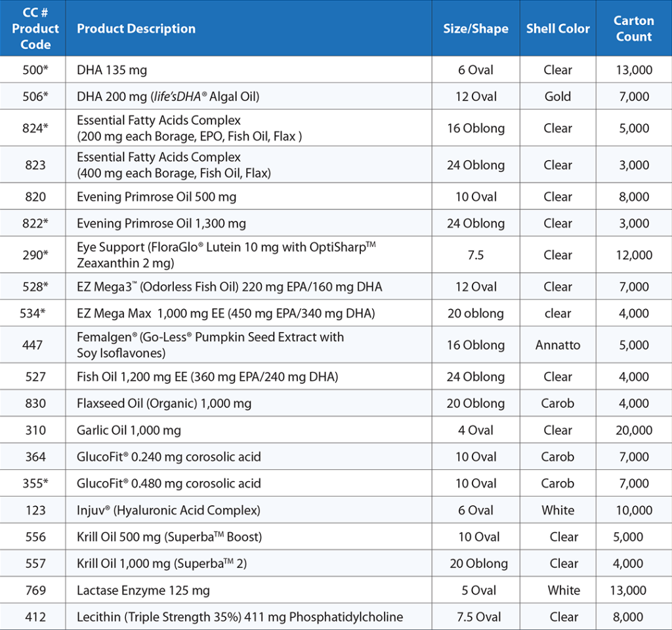This screenshot has width=672, height=630.
Task: Select product code 500* cell
Action: [x=35, y=70]
